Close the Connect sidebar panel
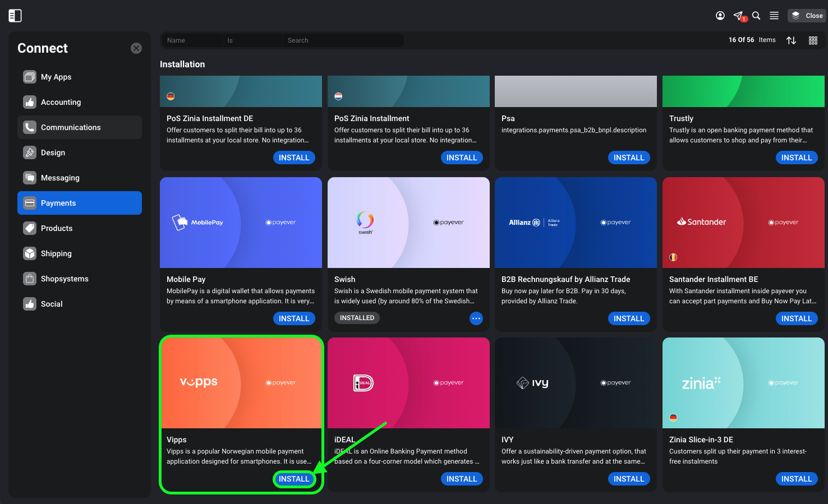Image resolution: width=828 pixels, height=504 pixels. (x=136, y=48)
